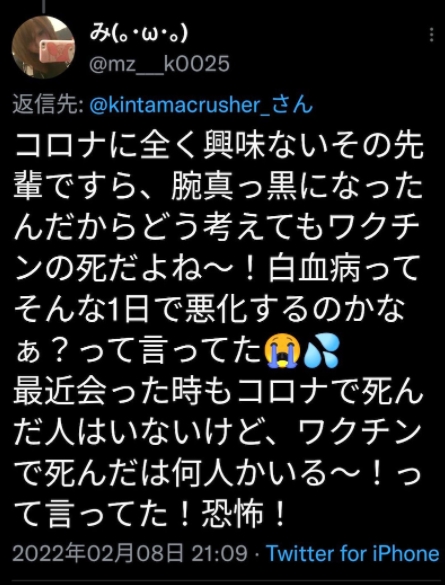Open the Twitter for iPhone source link
The width and height of the screenshot is (445, 585).
(352, 553)
